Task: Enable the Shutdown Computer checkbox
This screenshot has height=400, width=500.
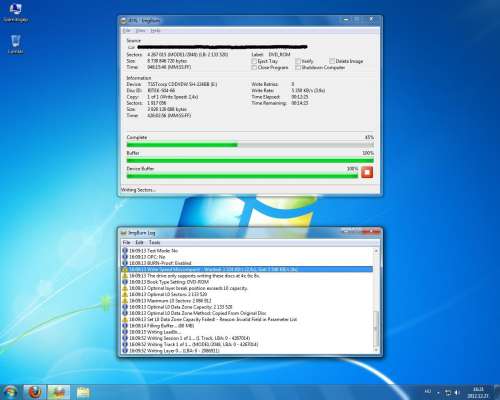Action: pos(298,68)
